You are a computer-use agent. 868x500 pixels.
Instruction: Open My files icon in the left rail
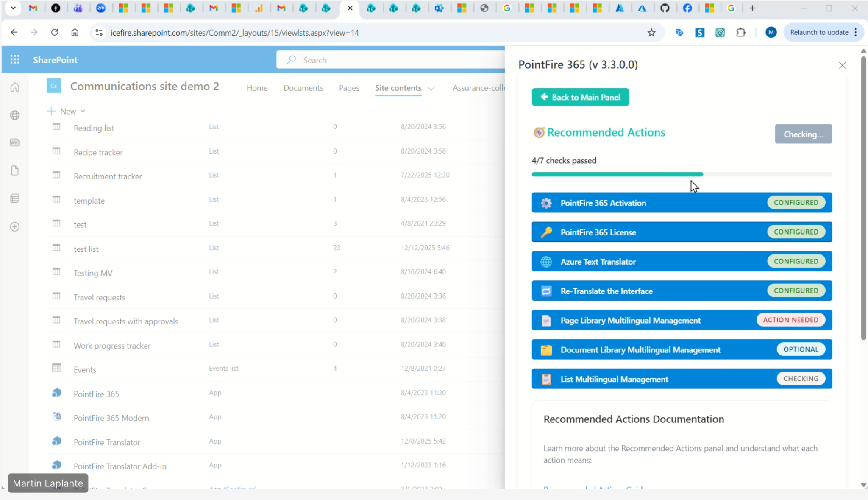[x=15, y=170]
